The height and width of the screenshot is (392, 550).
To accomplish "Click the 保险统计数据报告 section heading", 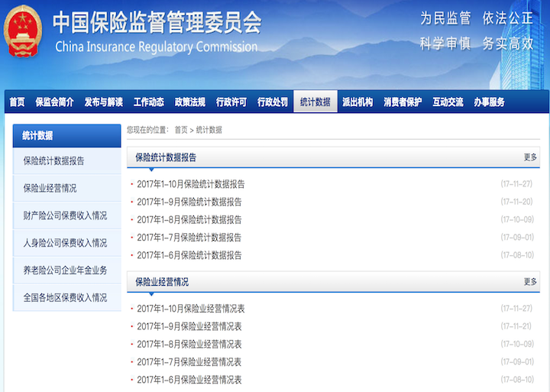I will pos(166,157).
